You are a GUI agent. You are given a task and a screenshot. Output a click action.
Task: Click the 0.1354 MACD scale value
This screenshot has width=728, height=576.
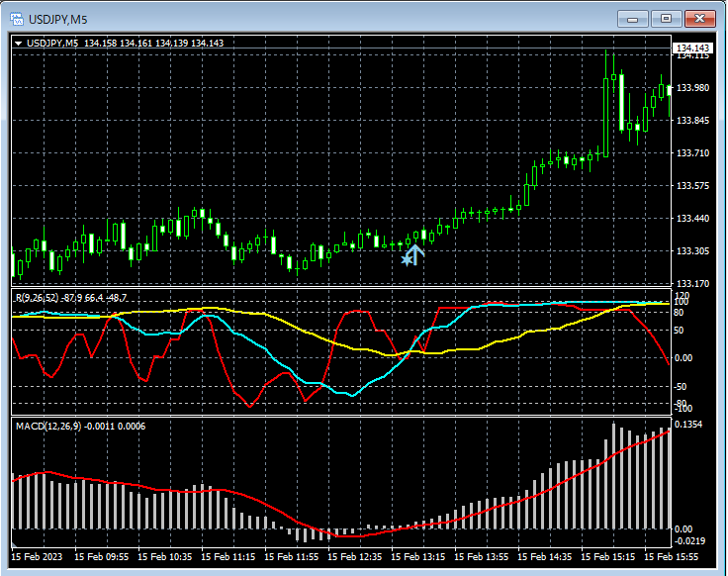click(688, 425)
